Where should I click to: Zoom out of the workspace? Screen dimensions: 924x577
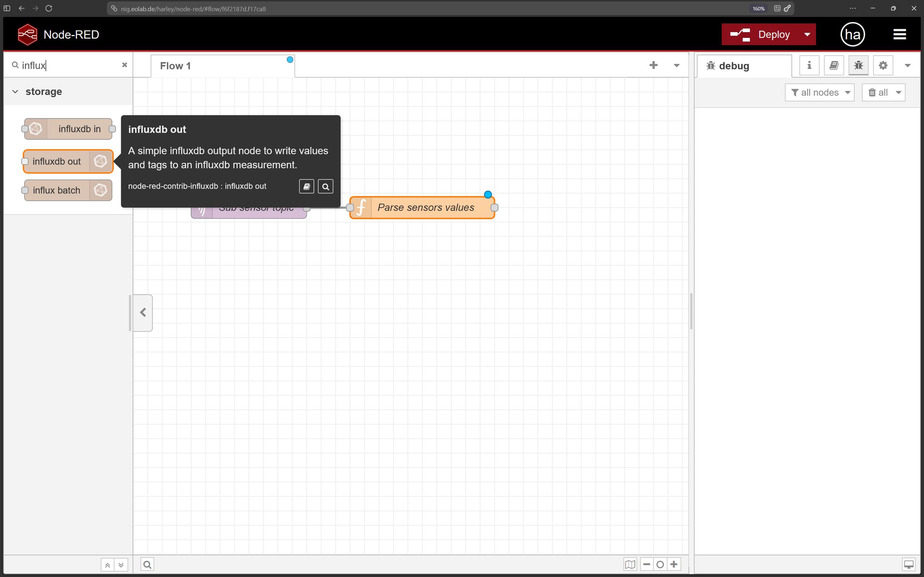pos(647,564)
